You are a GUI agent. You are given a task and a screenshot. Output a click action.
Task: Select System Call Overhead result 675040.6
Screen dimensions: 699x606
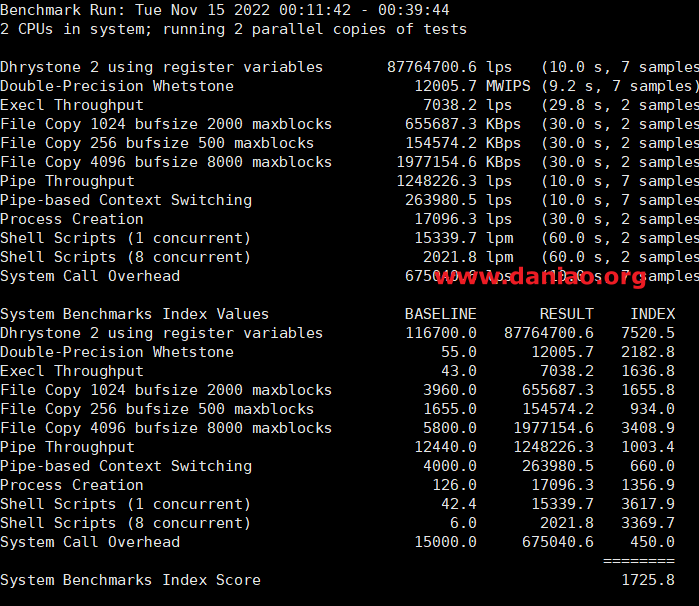(558, 542)
